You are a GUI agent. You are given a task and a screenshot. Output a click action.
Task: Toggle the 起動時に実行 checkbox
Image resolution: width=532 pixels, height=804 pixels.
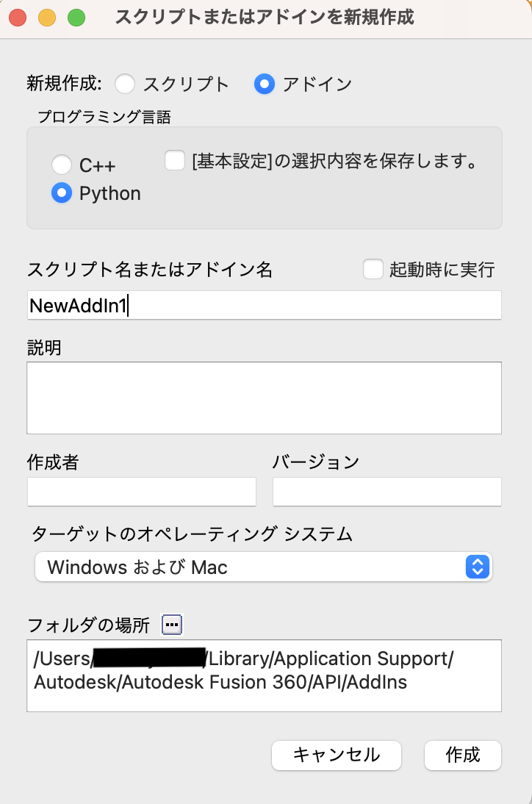(x=373, y=270)
